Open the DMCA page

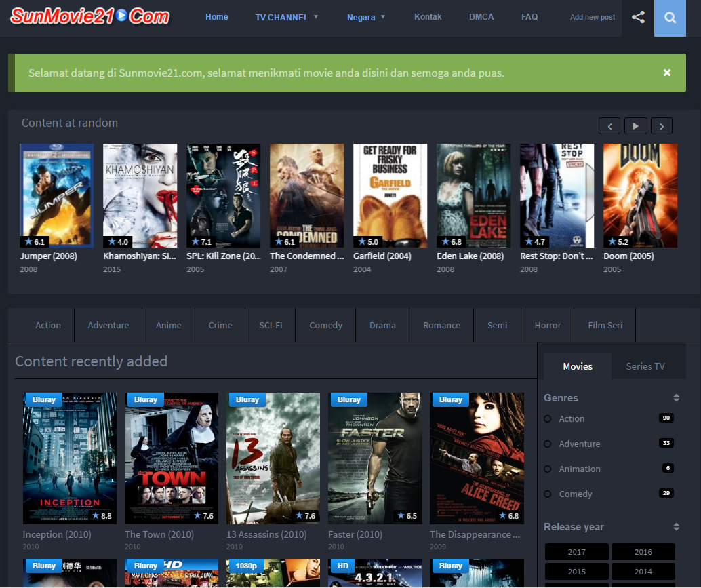(481, 17)
